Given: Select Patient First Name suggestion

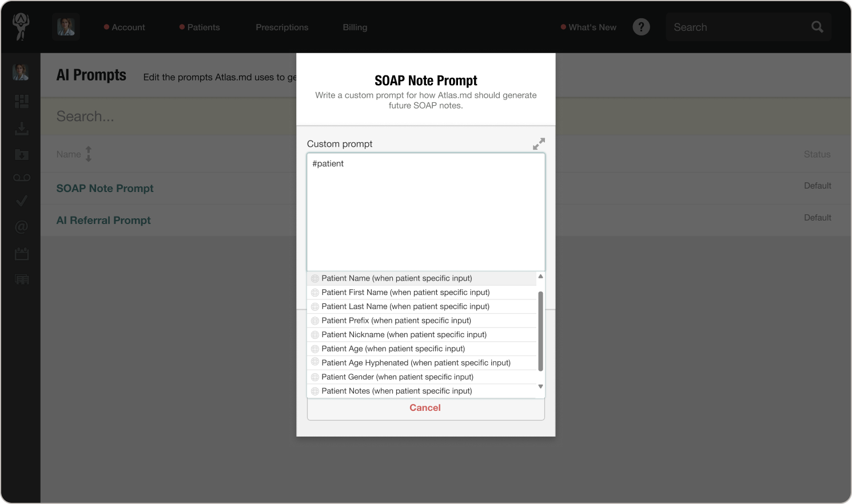Looking at the screenshot, I should (421, 293).
